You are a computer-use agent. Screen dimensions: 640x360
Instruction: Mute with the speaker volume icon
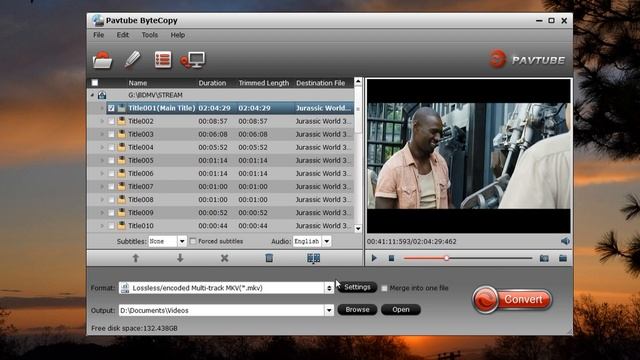[565, 241]
